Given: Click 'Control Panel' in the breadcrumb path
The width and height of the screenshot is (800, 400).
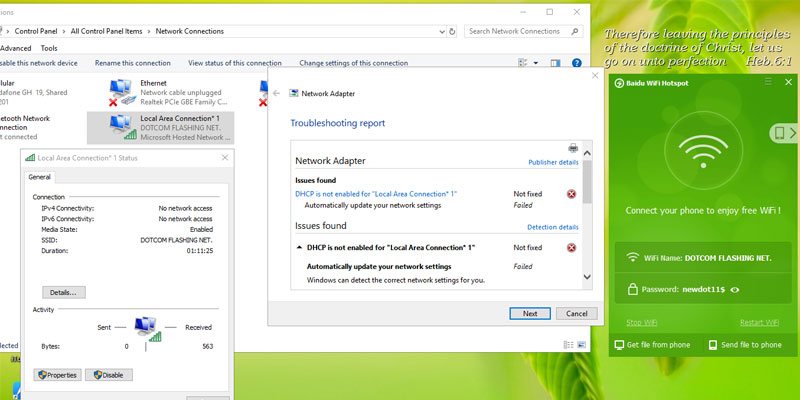Looking at the screenshot, I should pos(36,31).
